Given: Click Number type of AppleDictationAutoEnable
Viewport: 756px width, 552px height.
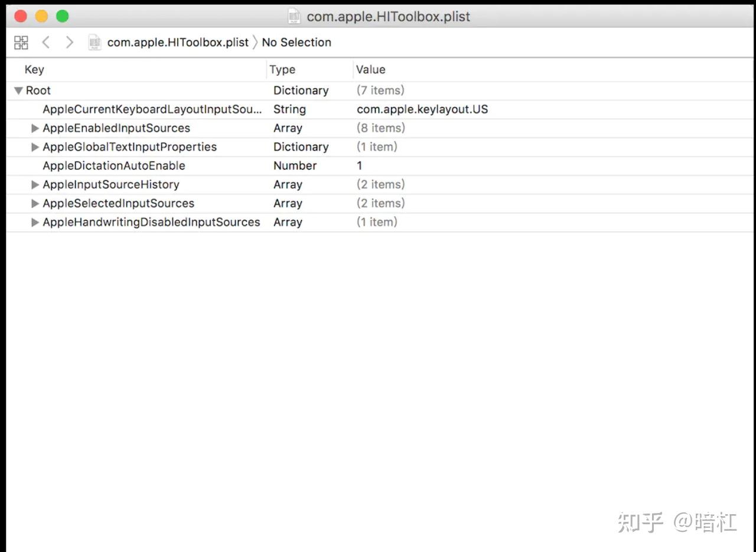Looking at the screenshot, I should click(x=295, y=166).
